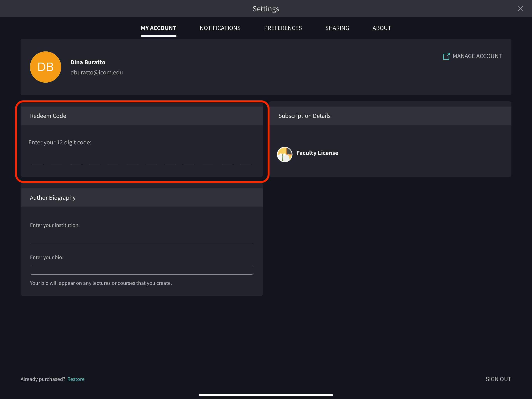Close the Settings dialog with the X icon
Image resolution: width=532 pixels, height=399 pixels.
click(520, 9)
